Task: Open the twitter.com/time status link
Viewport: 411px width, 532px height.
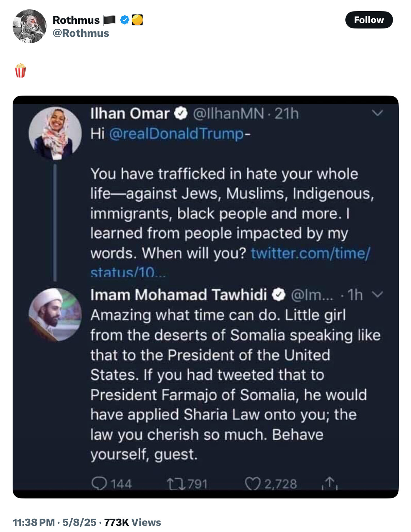Action: [310, 253]
